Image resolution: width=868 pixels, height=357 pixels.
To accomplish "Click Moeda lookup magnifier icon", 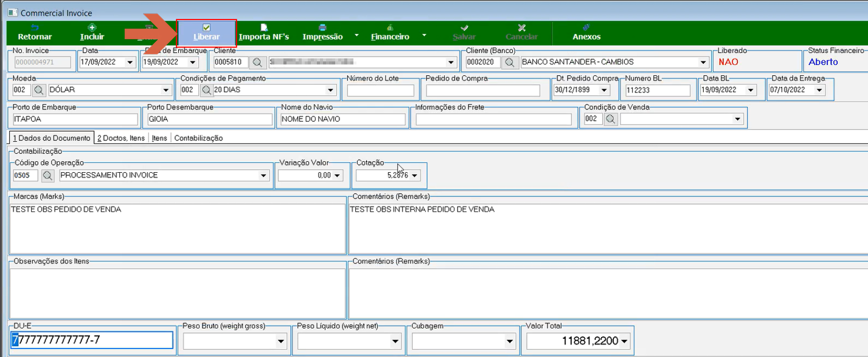I will 39,90.
